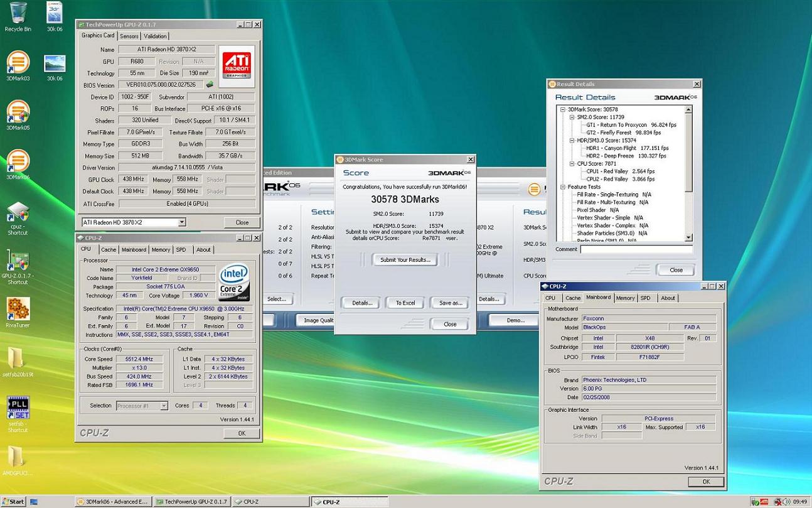Click the Comment field in Result Details
This screenshot has height=508, width=812.
click(636, 249)
